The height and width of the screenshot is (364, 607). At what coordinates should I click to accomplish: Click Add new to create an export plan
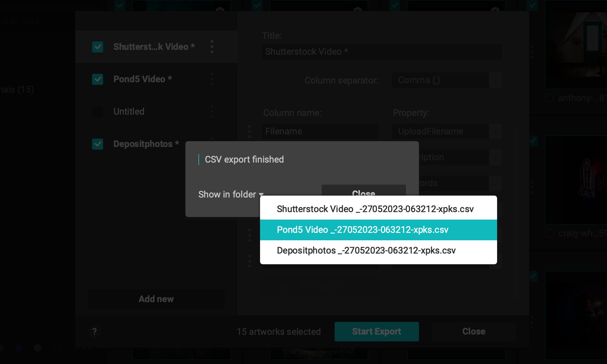pyautogui.click(x=156, y=299)
